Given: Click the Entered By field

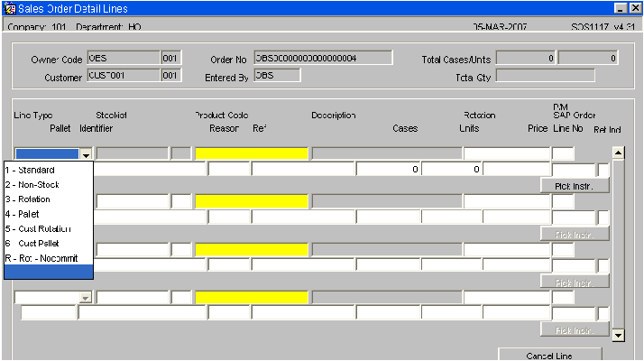Looking at the screenshot, I should coord(277,75).
